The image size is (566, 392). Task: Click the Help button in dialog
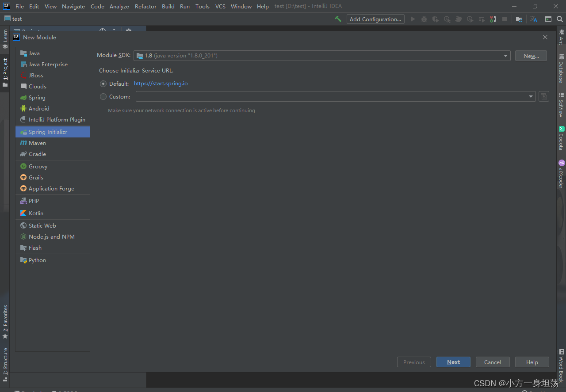tap(532, 362)
